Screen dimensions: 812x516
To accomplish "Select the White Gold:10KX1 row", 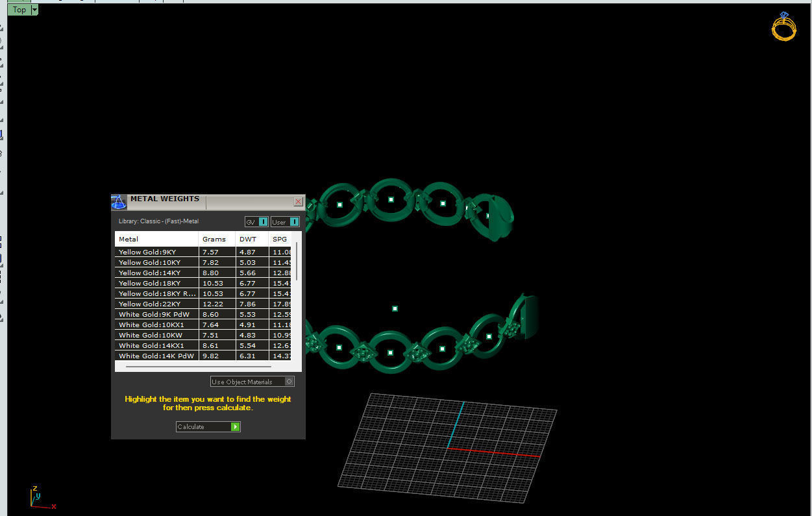I will click(x=204, y=325).
